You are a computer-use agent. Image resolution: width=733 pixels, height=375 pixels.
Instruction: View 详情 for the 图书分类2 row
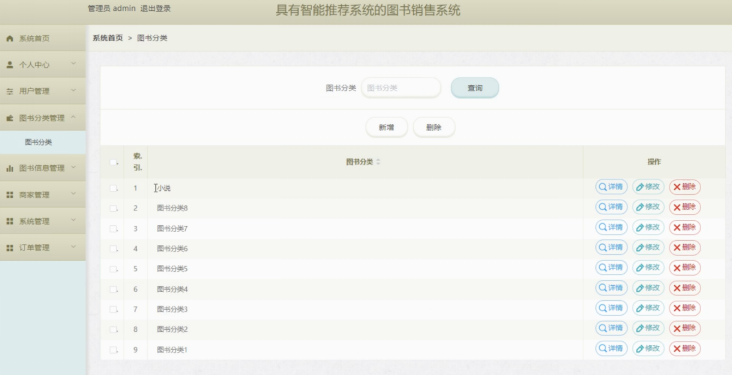pos(611,328)
